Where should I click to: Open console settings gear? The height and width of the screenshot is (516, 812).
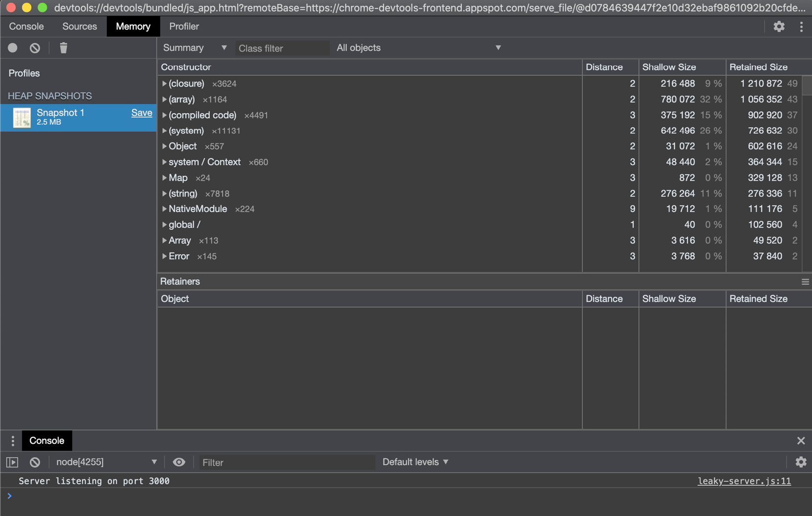[x=801, y=462]
